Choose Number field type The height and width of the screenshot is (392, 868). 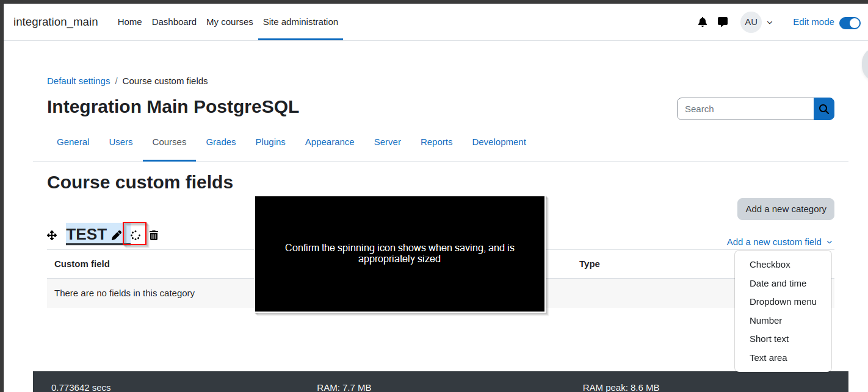pyautogui.click(x=765, y=321)
